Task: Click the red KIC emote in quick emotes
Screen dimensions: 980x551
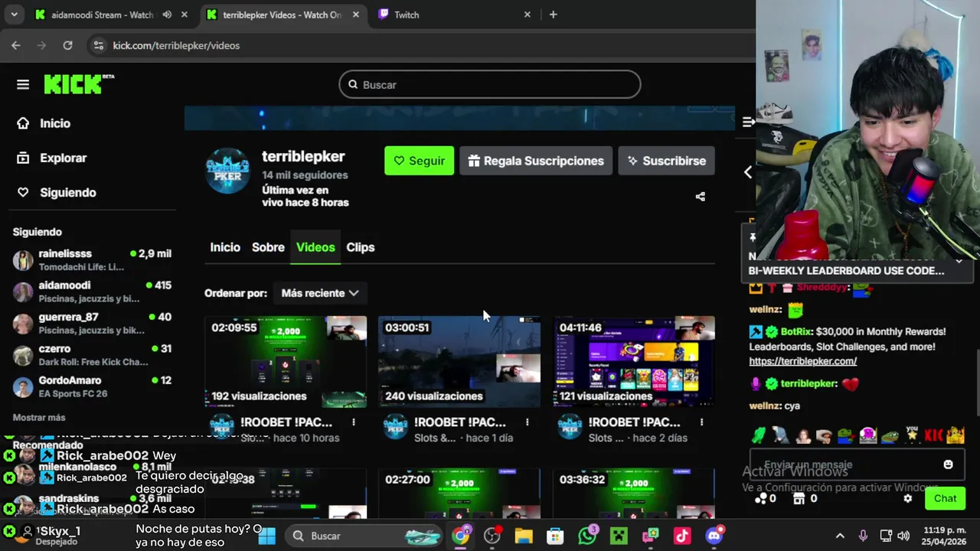Action: (933, 435)
